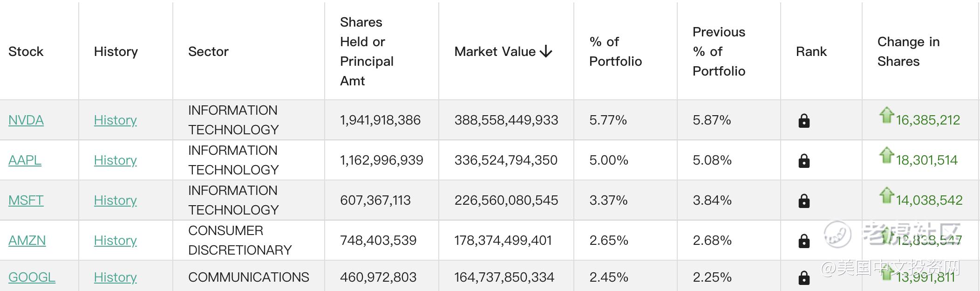
Task: Sort by Market Value descending arrow
Action: (546, 51)
